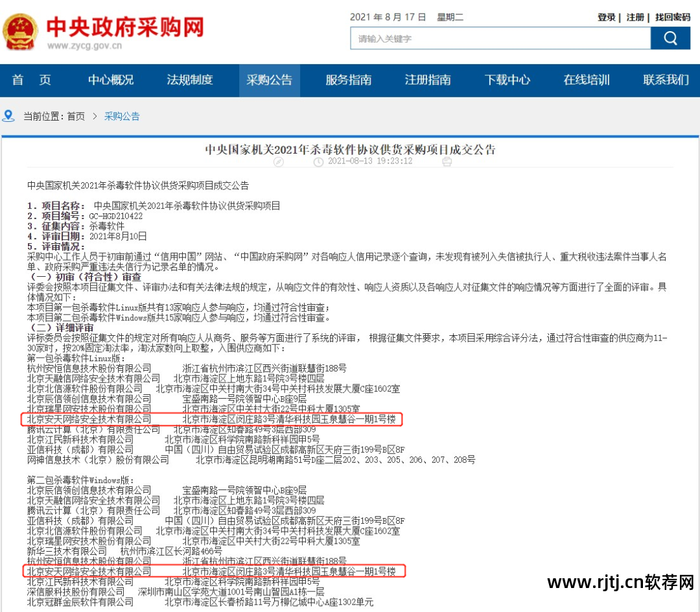The width and height of the screenshot is (700, 612).
Task: Click the printer icon under the title
Action: coord(447,161)
